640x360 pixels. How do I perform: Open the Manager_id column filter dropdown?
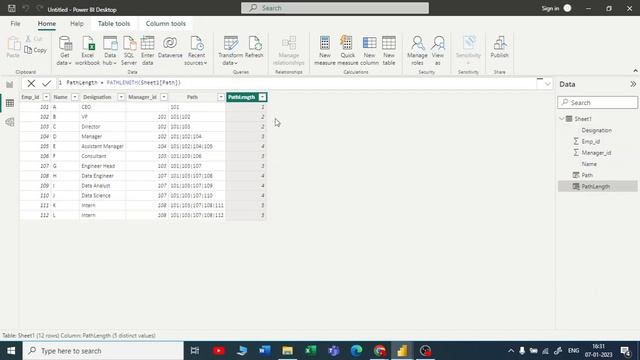click(x=164, y=97)
